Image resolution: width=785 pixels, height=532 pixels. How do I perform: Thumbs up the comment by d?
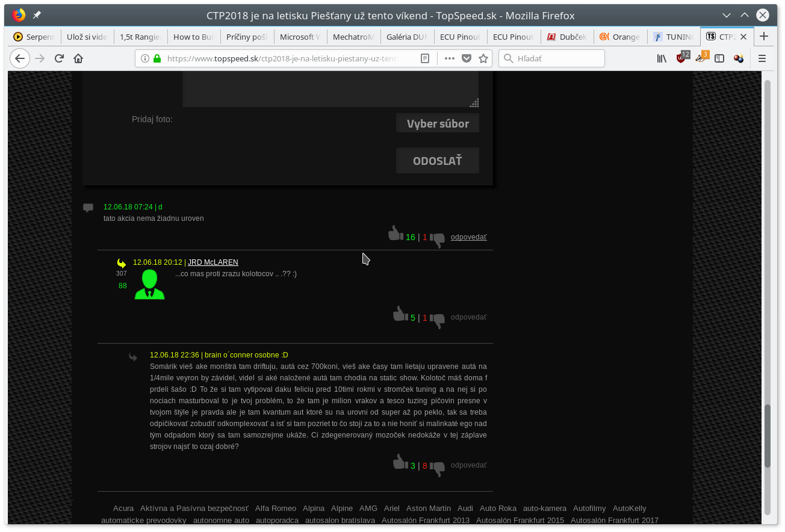tap(395, 234)
